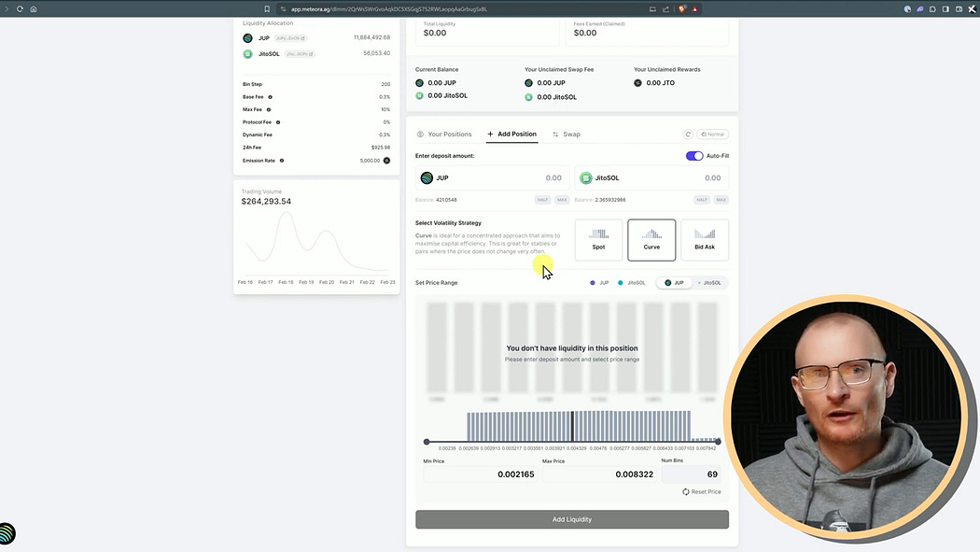Viewport: 980px width, 552px height.
Task: Open the browser extensions puzzle icon
Action: click(x=932, y=8)
